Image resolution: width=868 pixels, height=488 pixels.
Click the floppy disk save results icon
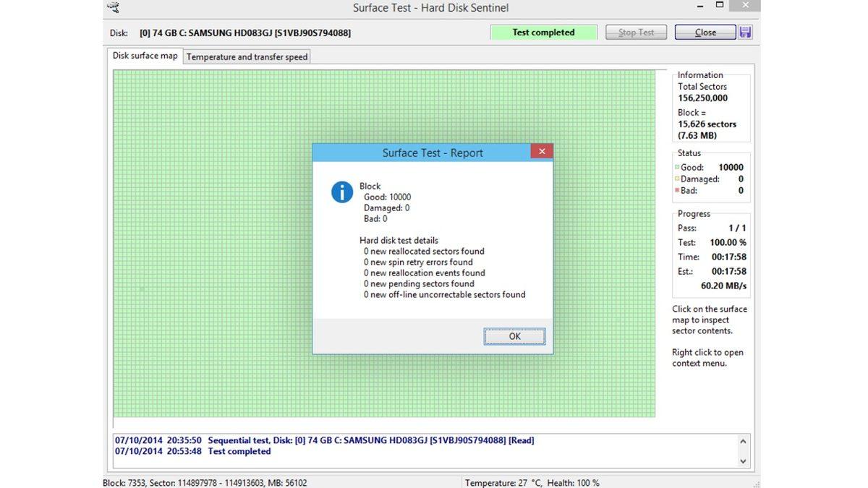[x=744, y=32]
